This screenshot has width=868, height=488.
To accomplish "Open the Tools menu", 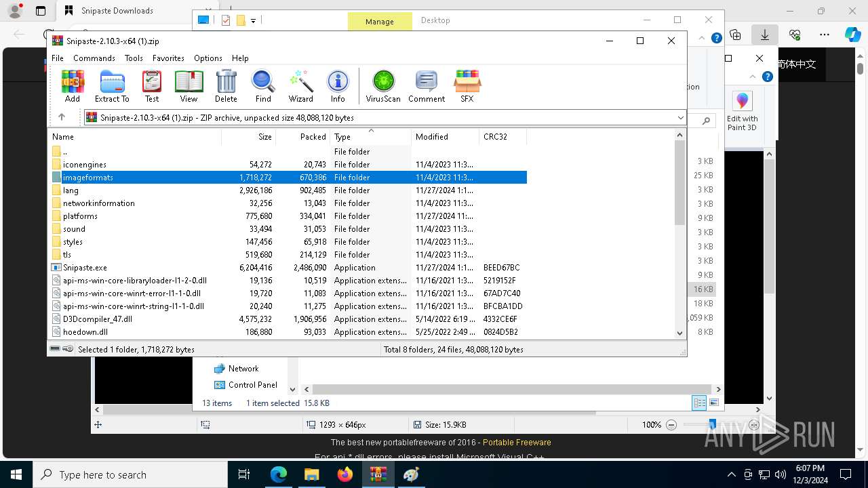I will (x=134, y=58).
